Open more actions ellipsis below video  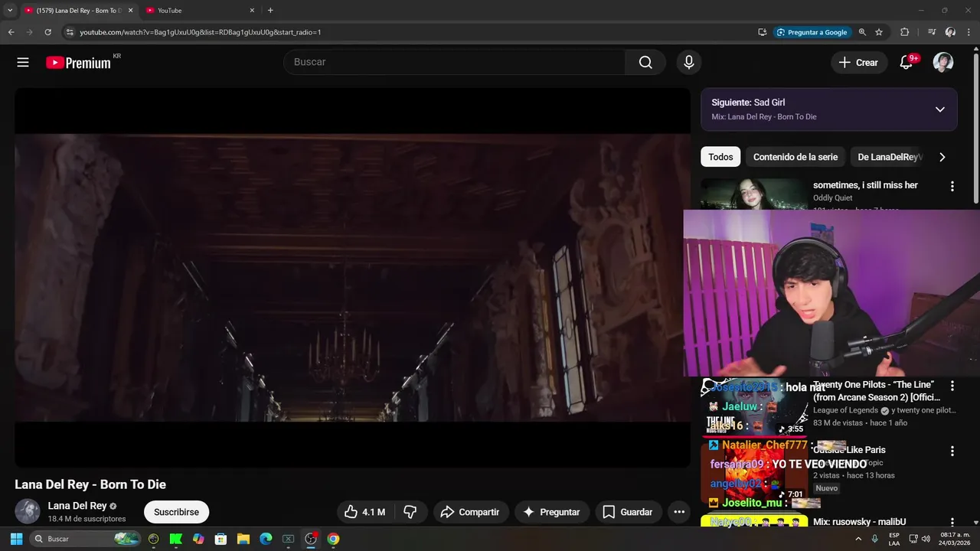click(x=679, y=512)
